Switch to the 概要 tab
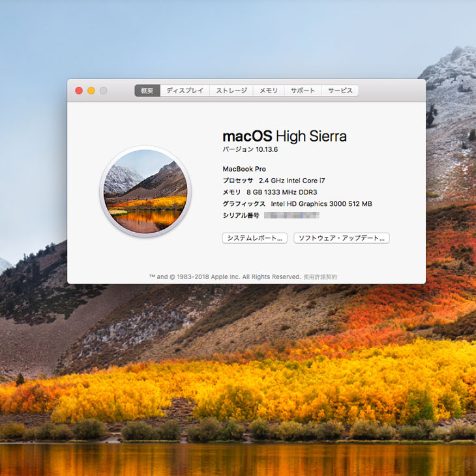 (x=147, y=91)
